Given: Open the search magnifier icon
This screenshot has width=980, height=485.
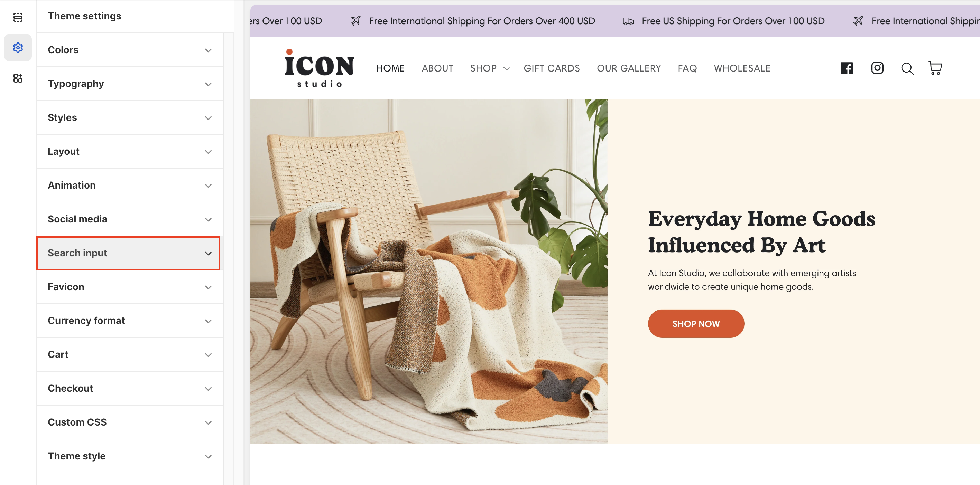Looking at the screenshot, I should click(x=907, y=68).
